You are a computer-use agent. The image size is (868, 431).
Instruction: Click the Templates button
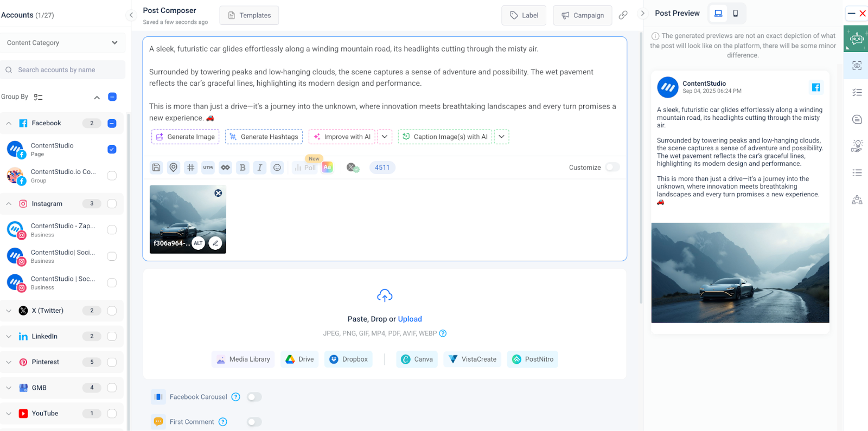tap(249, 15)
